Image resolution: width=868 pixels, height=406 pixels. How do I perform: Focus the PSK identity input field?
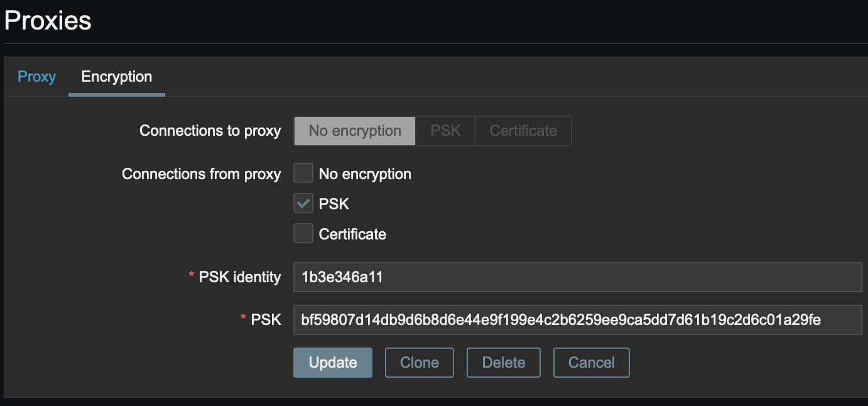[577, 277]
